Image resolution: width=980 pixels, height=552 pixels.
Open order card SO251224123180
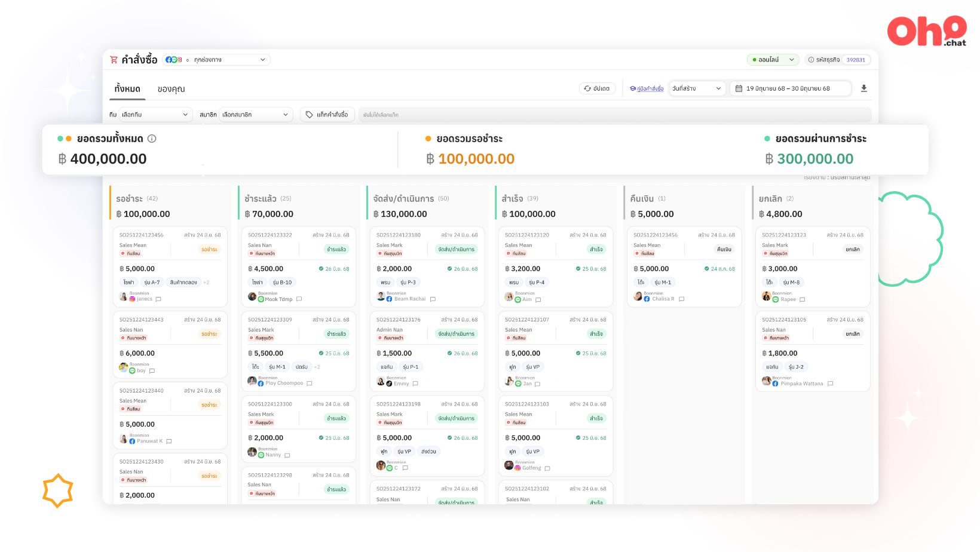click(x=427, y=266)
